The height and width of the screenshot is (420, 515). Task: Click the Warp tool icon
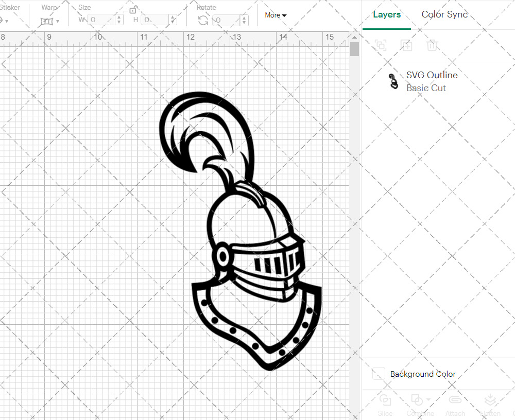pyautogui.click(x=47, y=22)
